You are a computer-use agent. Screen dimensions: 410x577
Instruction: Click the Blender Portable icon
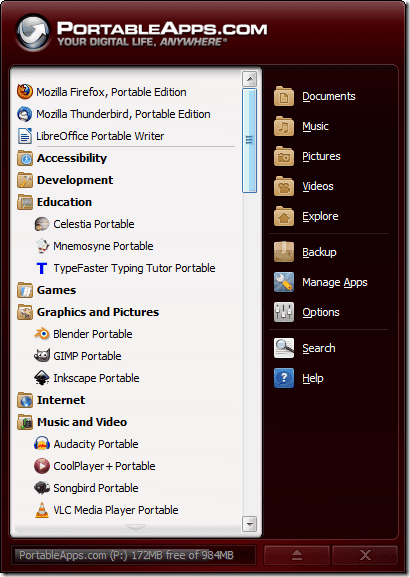tap(42, 334)
